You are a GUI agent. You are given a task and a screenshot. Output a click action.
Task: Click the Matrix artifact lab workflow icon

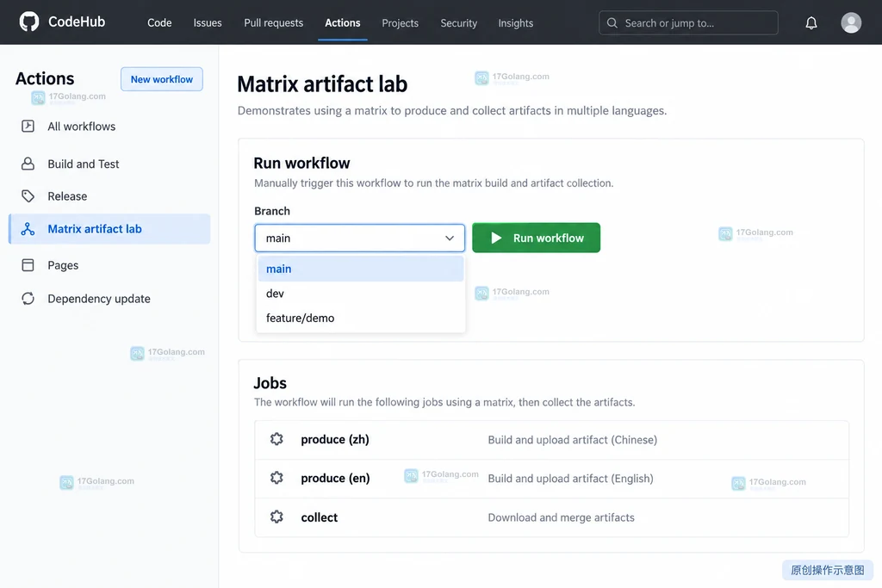(28, 229)
